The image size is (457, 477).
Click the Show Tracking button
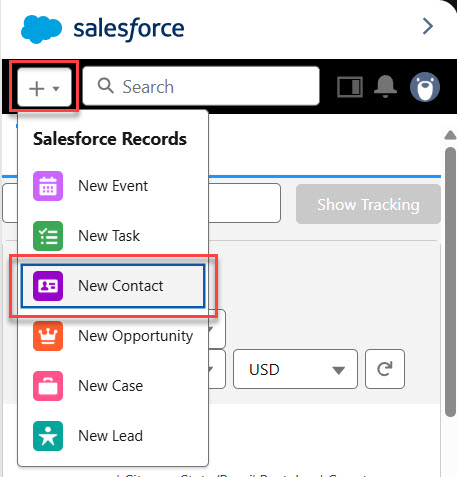click(368, 204)
